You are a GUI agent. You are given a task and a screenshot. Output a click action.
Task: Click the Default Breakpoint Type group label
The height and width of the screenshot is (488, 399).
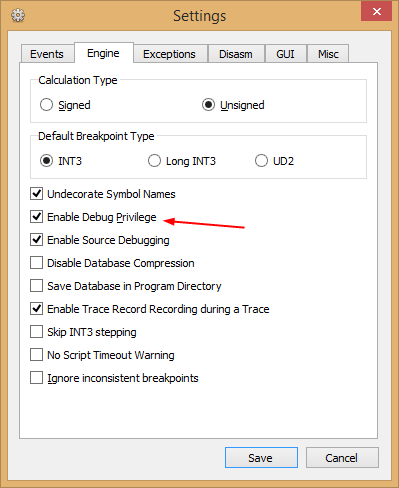96,136
